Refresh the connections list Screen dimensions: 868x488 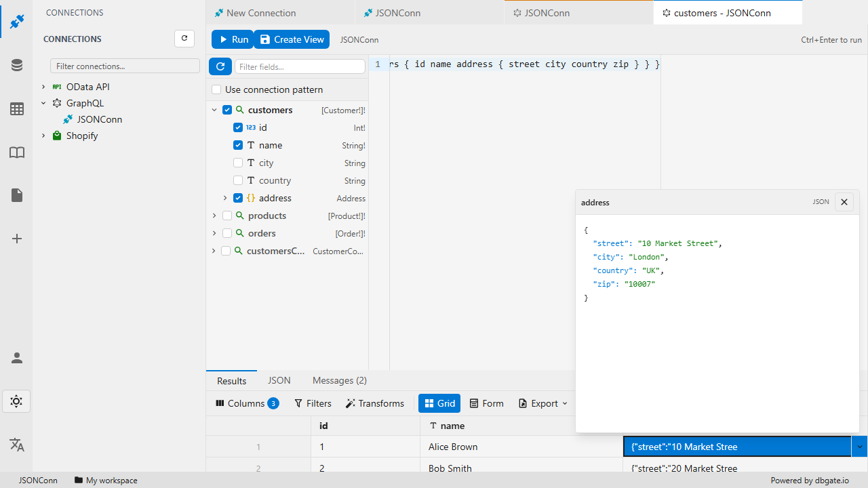pos(184,39)
